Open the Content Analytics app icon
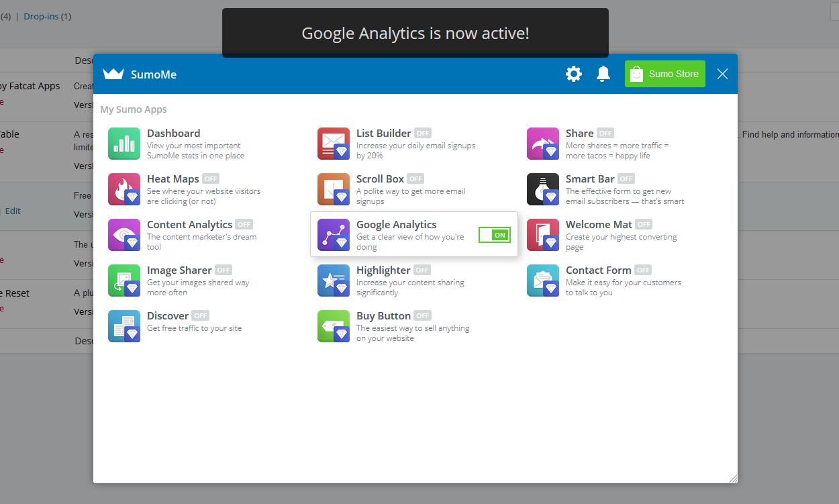This screenshot has width=839, height=504. click(x=124, y=235)
